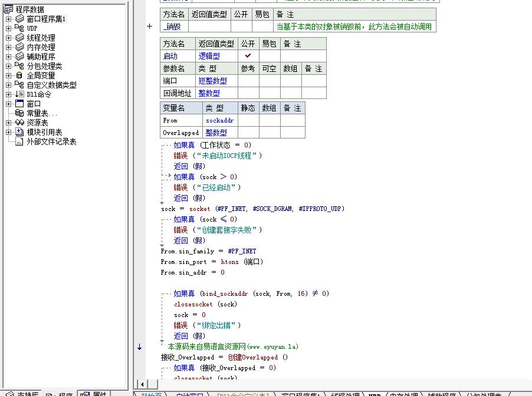
Task: Expand the 窗口程序集1 tree node
Action: pos(8,19)
